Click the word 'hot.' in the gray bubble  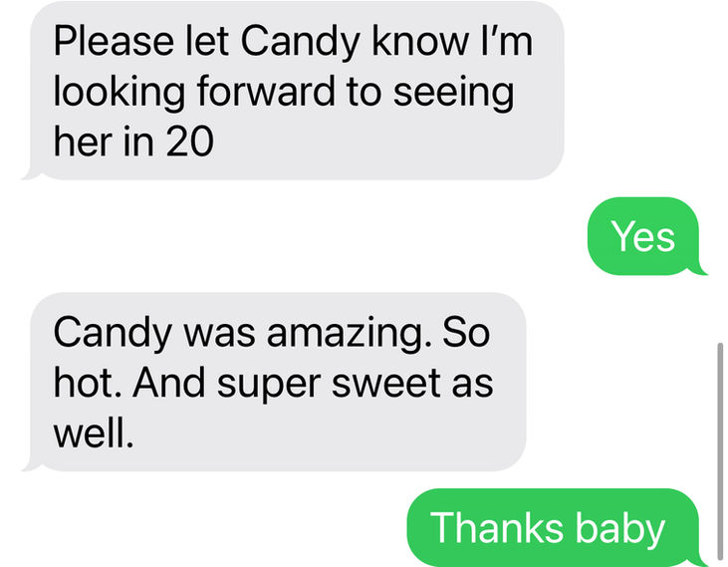[x=88, y=383]
